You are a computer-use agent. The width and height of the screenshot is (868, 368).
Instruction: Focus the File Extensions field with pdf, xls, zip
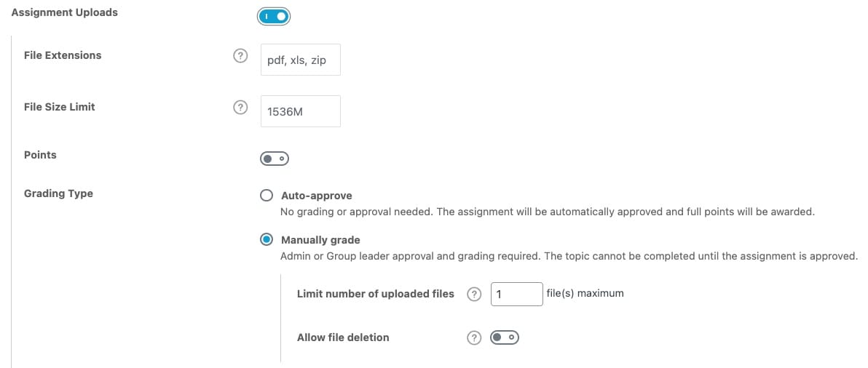[x=301, y=60]
